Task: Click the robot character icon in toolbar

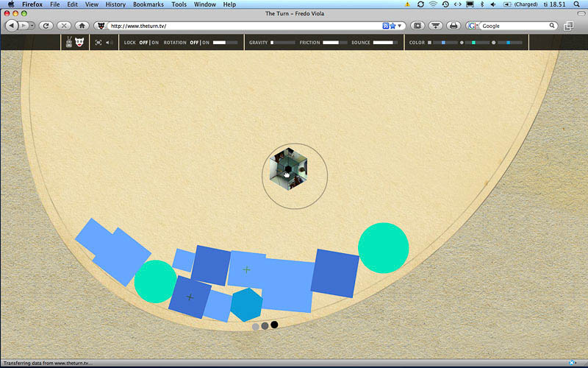Action: (69, 42)
